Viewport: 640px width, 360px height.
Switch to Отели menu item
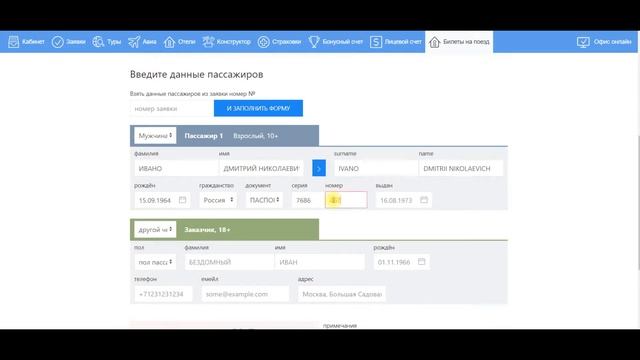click(x=187, y=42)
